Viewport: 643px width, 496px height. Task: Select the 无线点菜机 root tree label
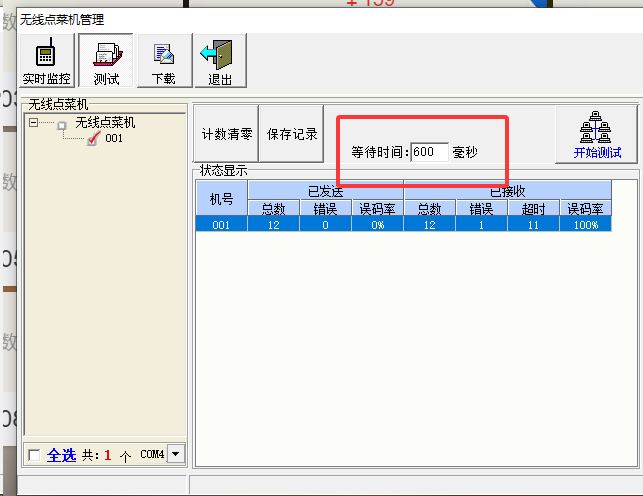[x=105, y=123]
